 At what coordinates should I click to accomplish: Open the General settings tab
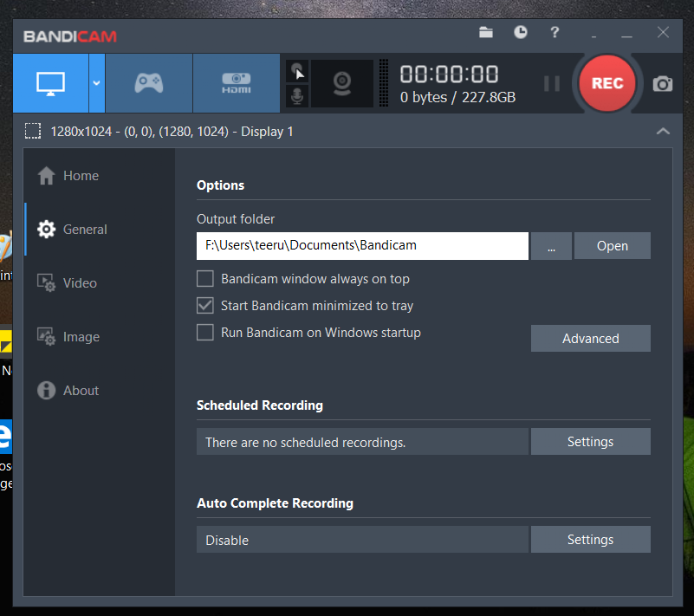coord(100,230)
